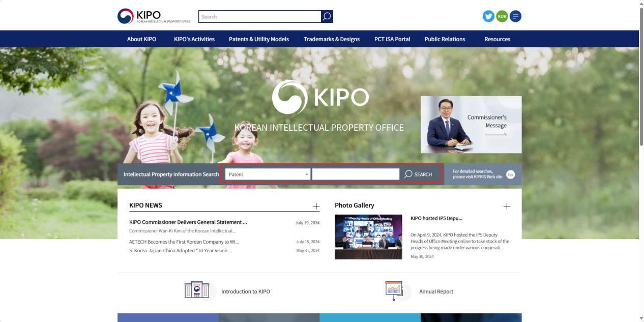Click the IP5 gallery description paragraph
Viewport: 644px width, 322px height.
click(x=460, y=242)
